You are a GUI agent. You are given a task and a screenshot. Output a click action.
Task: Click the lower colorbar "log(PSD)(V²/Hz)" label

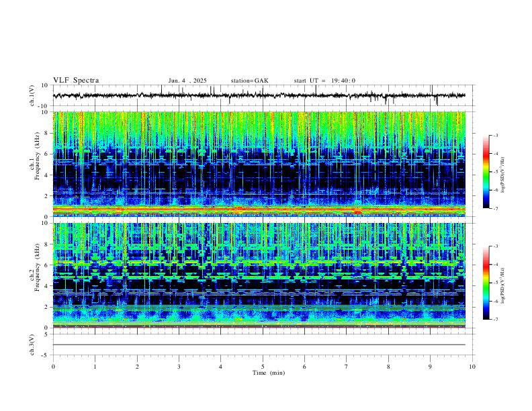(x=502, y=285)
